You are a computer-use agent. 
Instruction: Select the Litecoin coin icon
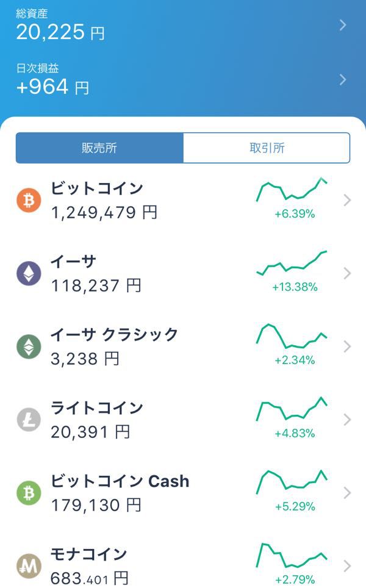coord(29,420)
